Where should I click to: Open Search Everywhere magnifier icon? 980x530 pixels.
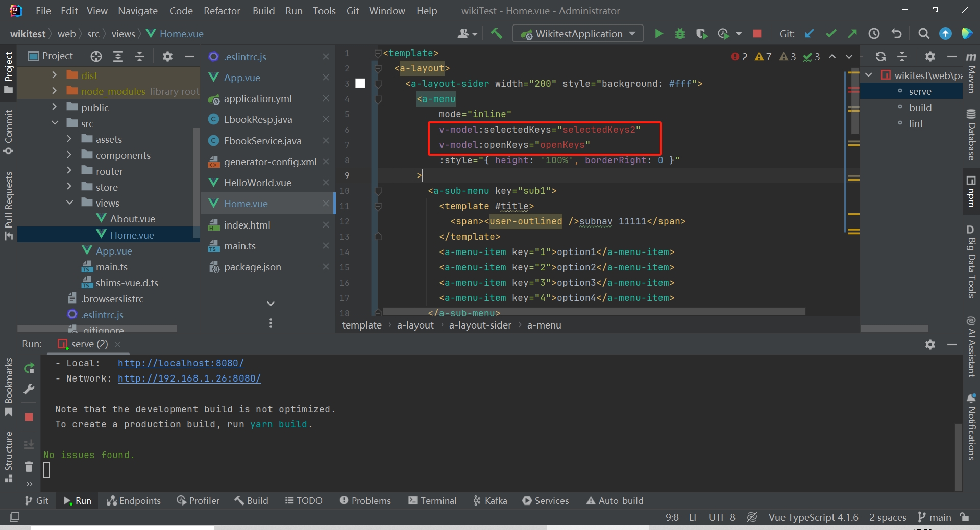click(923, 34)
